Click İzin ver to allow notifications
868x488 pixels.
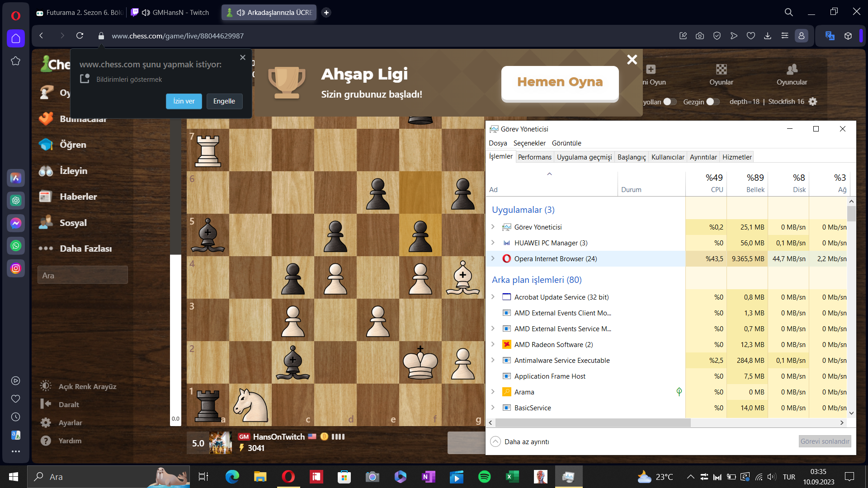tap(184, 101)
